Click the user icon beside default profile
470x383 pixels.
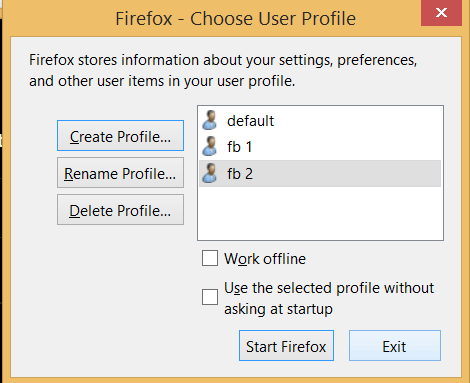coord(210,120)
